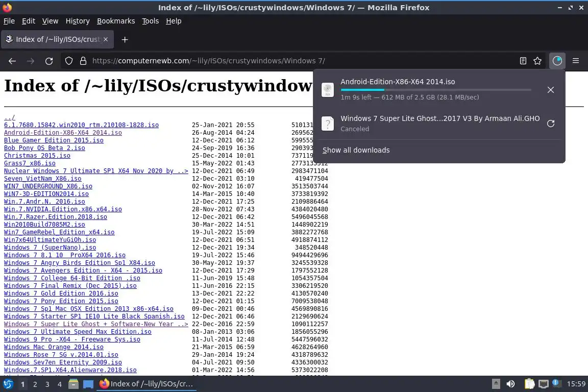Open network monitor tray icon
The height and width of the screenshot is (392, 588).
544,384
